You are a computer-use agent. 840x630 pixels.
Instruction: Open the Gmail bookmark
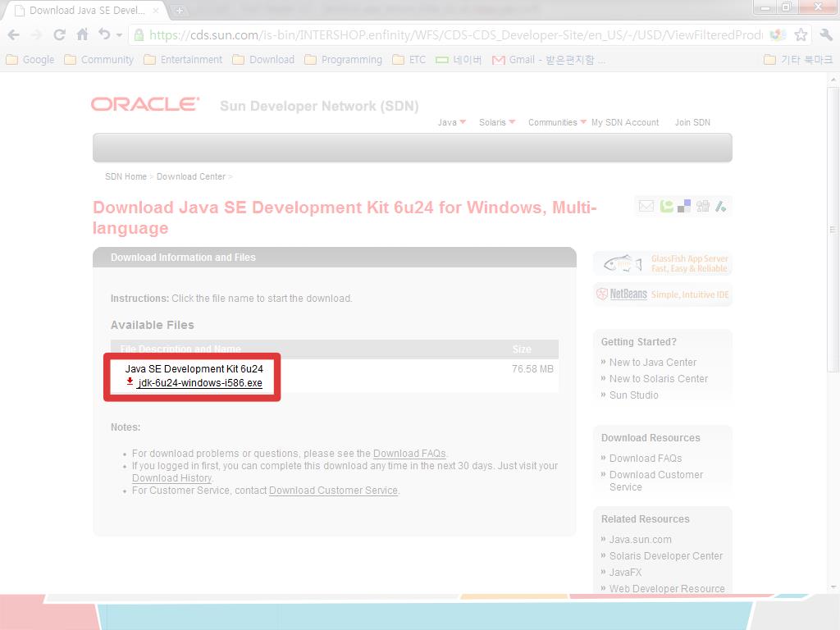tap(547, 59)
